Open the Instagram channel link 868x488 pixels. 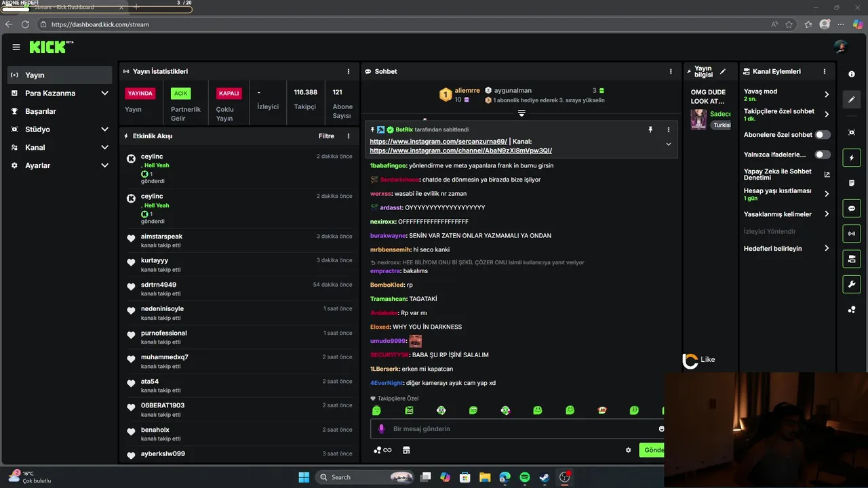[460, 150]
